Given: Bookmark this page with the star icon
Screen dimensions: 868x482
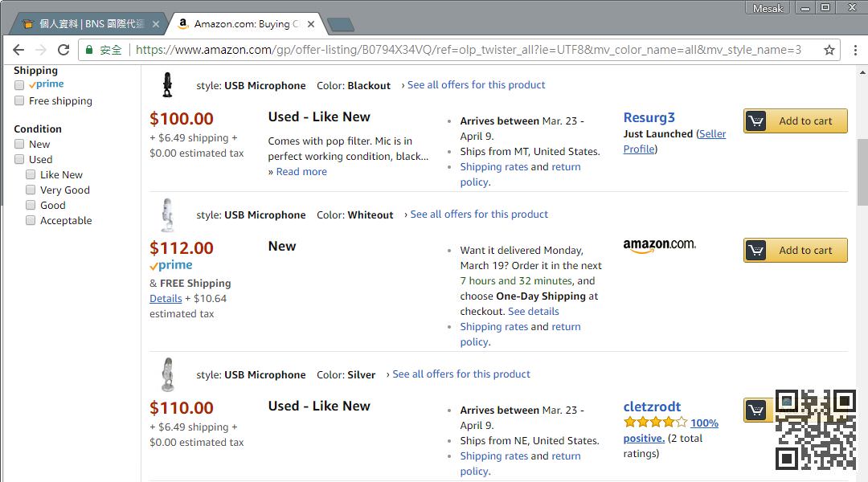Looking at the screenshot, I should 829,50.
